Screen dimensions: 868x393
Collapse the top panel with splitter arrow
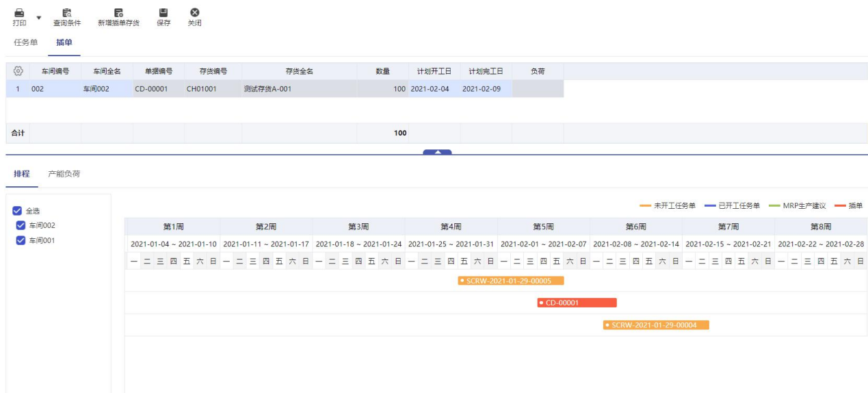point(437,153)
